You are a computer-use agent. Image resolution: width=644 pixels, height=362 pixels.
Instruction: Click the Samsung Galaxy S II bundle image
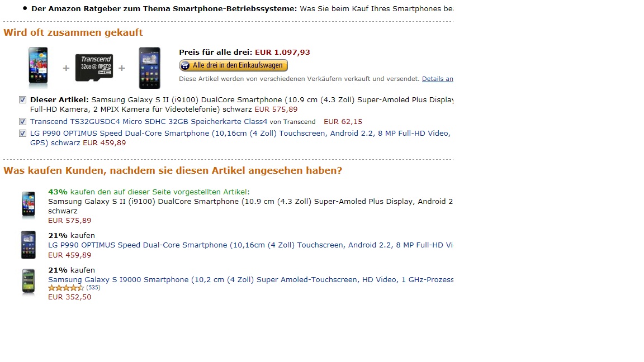tap(38, 68)
